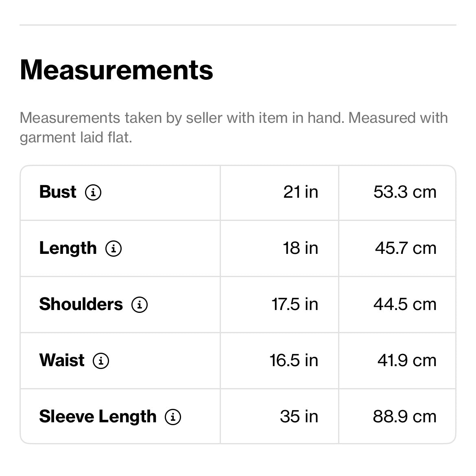Select the 44.5 cm shoulders value
The image size is (476, 476).
click(405, 304)
